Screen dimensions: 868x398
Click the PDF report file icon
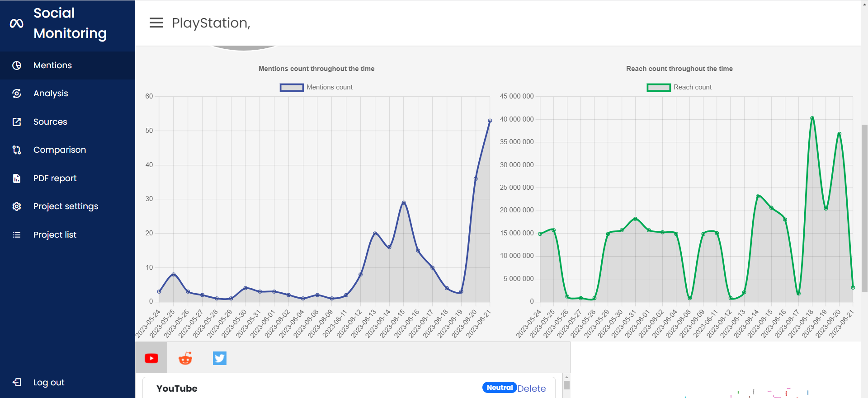click(x=17, y=178)
